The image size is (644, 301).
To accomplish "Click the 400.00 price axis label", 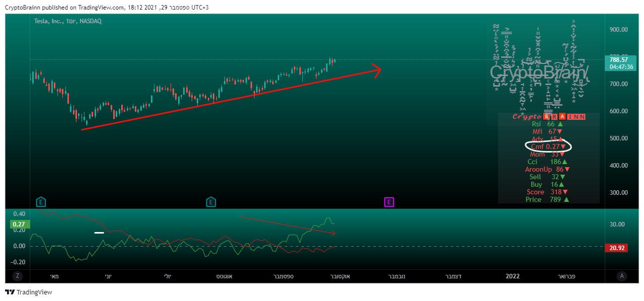I will click(618, 166).
